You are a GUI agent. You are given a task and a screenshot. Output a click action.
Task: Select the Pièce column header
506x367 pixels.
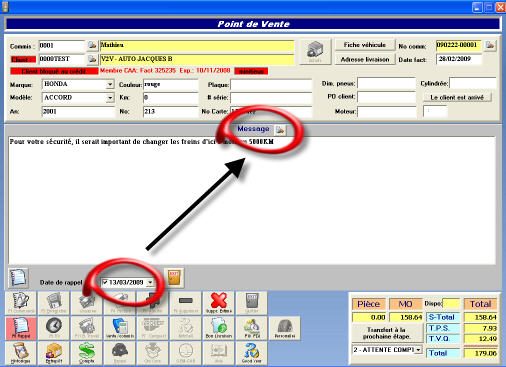tap(368, 304)
